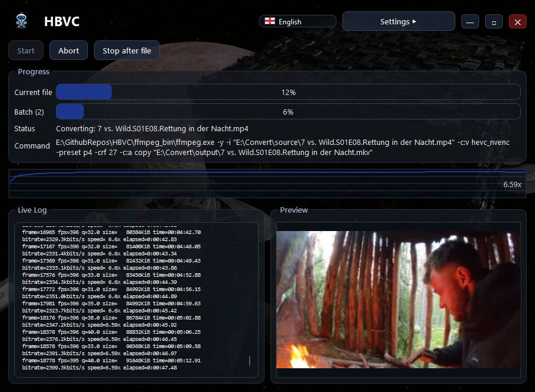Click log line frame=17772

(112, 289)
